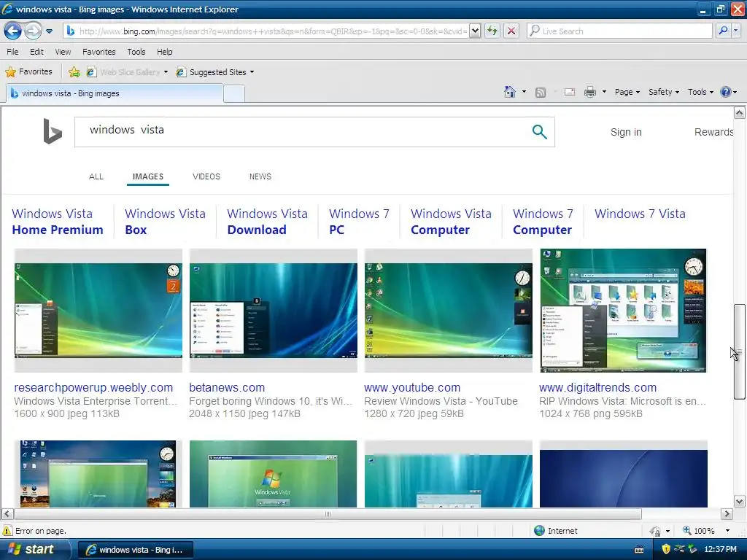
Task: Open the recent pages dropdown arrow
Action: click(49, 31)
